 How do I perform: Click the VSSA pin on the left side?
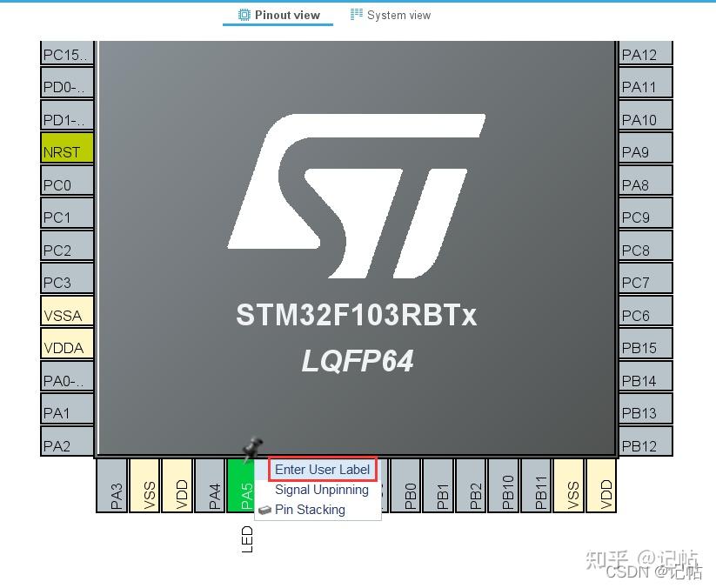pyautogui.click(x=65, y=312)
